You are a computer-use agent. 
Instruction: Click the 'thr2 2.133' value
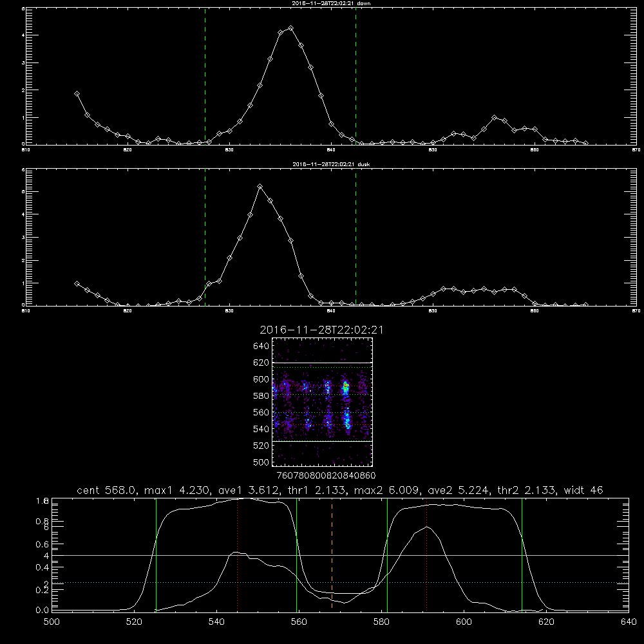click(x=527, y=490)
